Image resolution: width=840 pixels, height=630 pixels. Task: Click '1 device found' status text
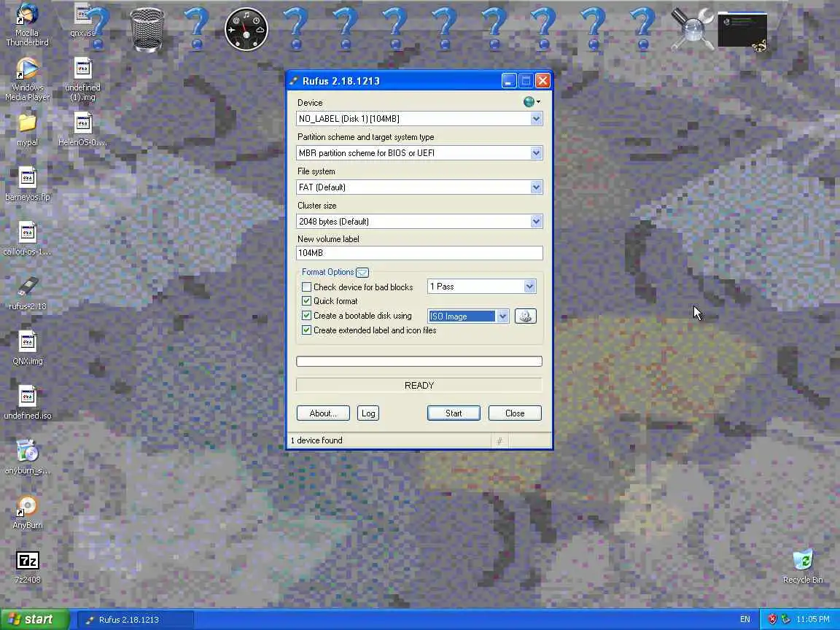click(316, 440)
